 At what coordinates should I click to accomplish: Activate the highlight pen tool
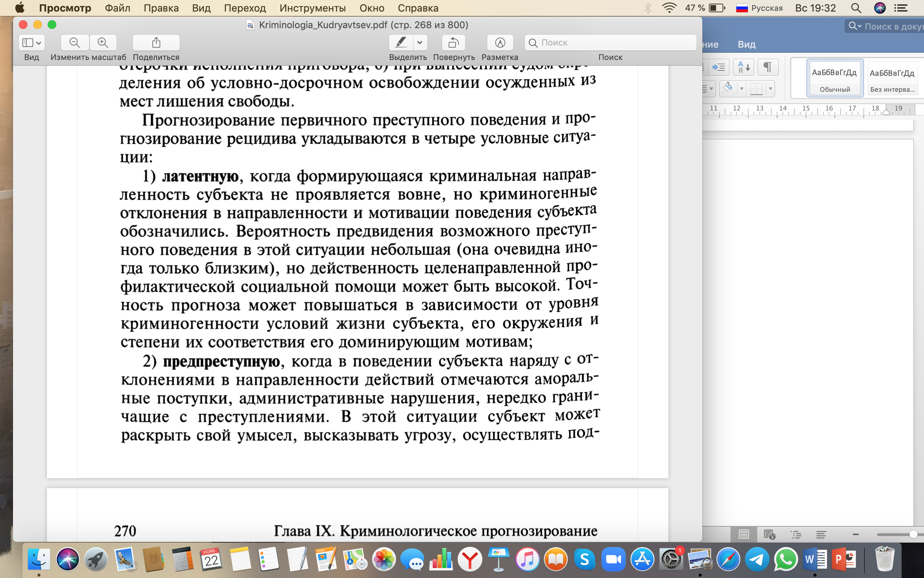click(x=401, y=42)
